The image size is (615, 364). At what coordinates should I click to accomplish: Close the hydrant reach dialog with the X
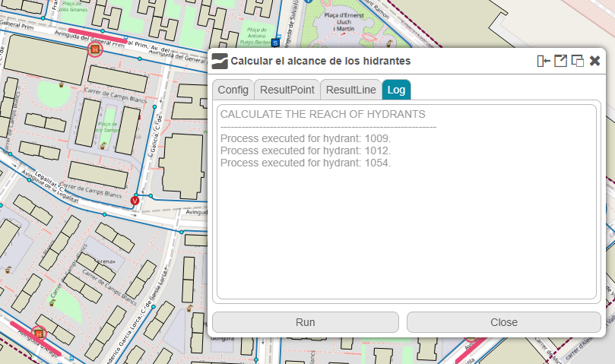click(x=595, y=62)
